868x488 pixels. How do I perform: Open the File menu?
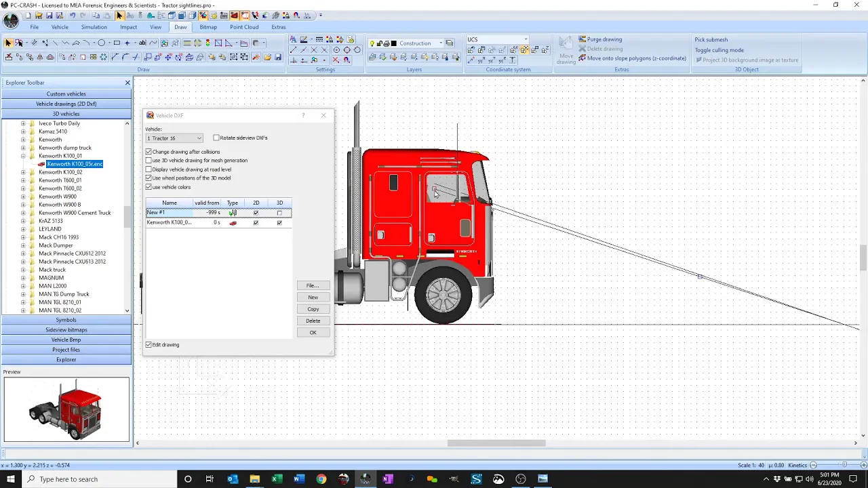(x=34, y=27)
